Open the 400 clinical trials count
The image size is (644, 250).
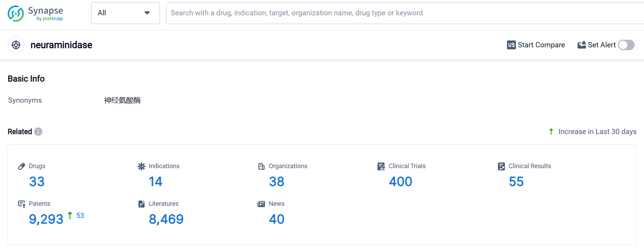(400, 182)
